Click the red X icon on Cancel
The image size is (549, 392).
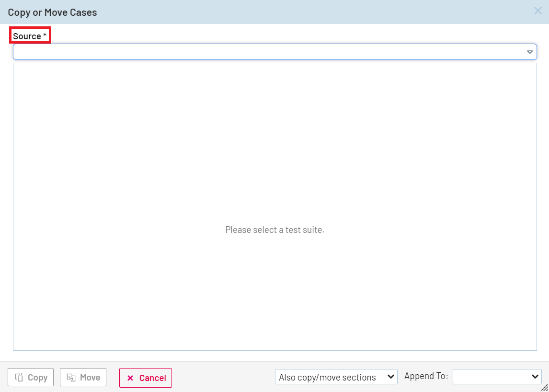pyautogui.click(x=130, y=378)
